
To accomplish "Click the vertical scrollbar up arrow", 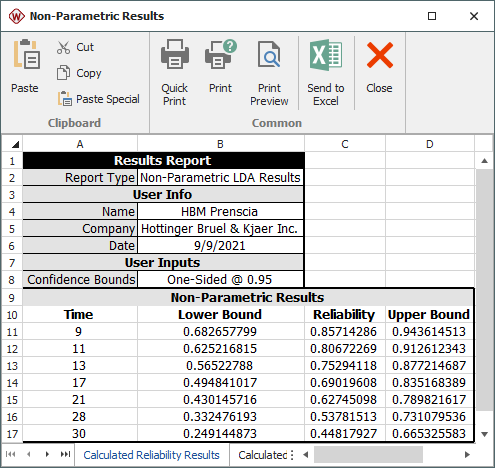I will pyautogui.click(x=485, y=161).
